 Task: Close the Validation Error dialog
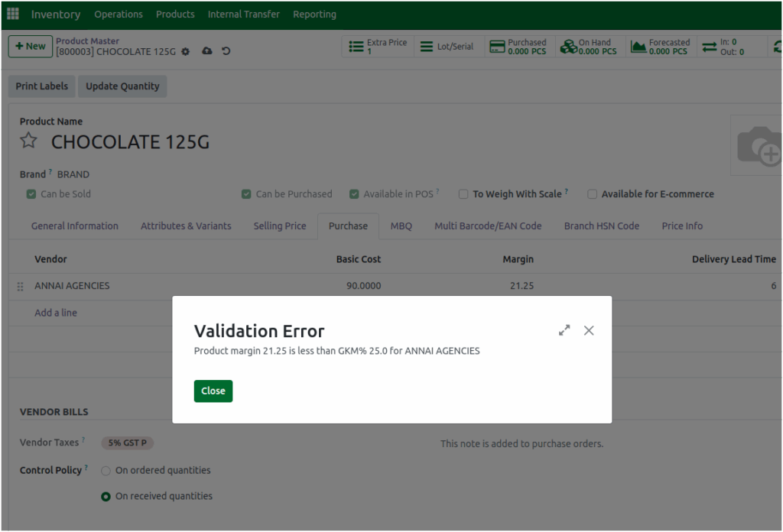pos(213,391)
